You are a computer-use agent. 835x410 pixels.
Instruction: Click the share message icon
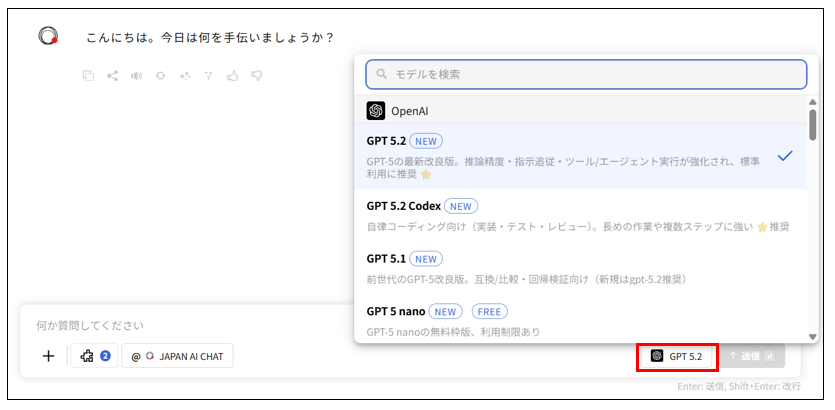point(113,75)
